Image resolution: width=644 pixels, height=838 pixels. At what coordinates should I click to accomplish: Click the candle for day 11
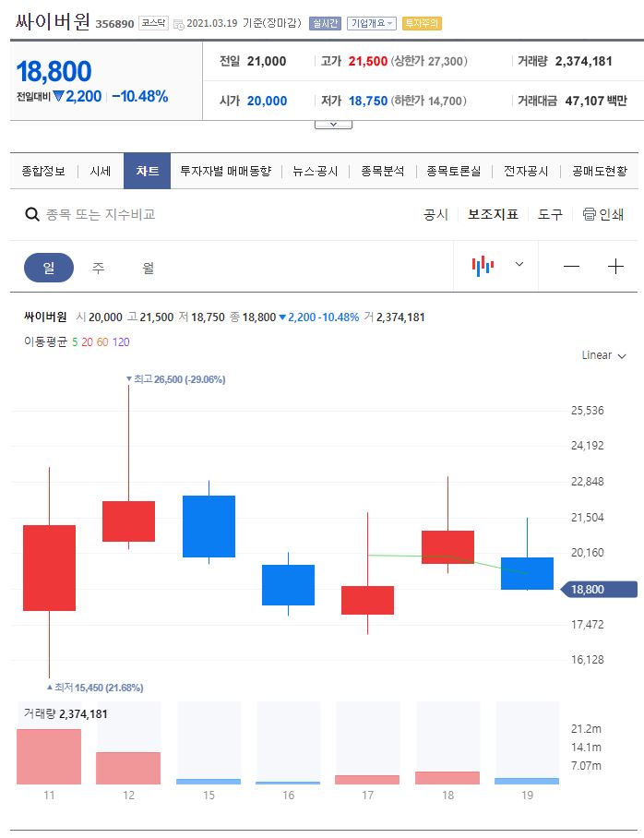[49, 568]
